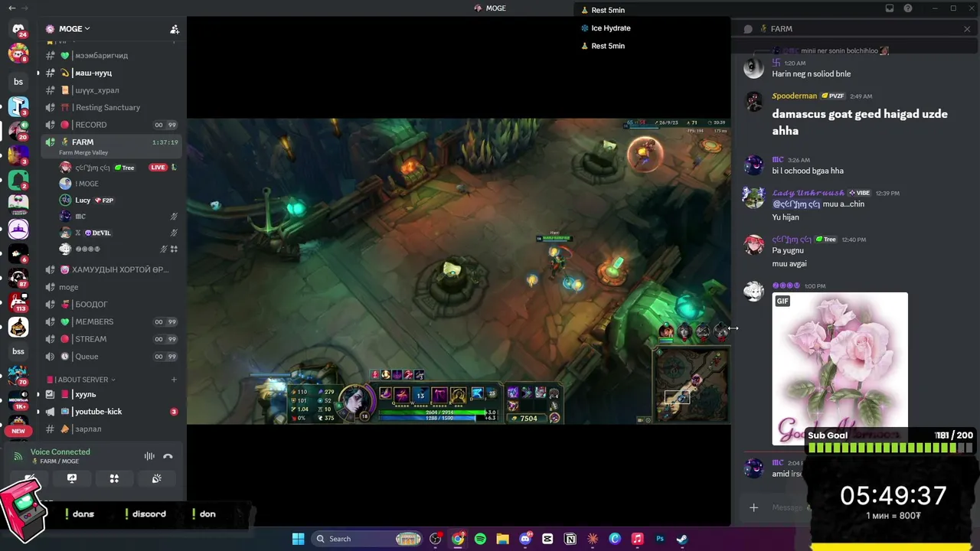Join the Queue voice channel
This screenshot has height=551, width=980.
point(113,357)
